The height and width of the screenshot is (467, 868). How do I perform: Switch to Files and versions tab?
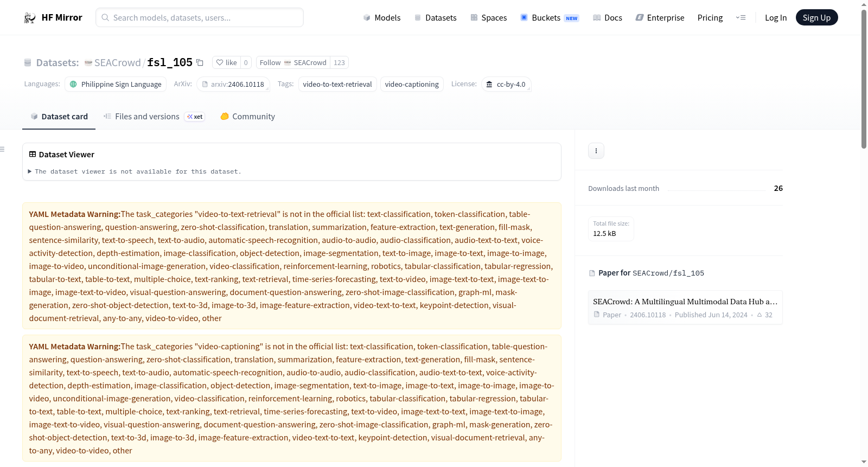pos(154,117)
